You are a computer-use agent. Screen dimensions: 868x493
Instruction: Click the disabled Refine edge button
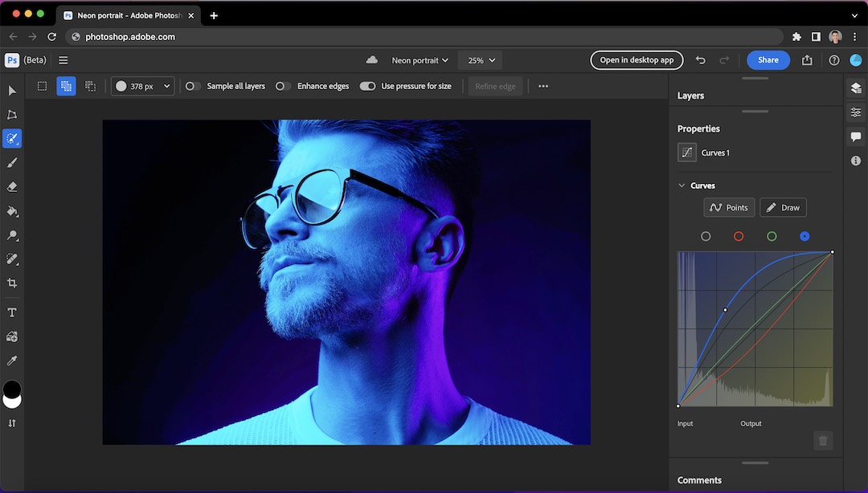point(495,87)
